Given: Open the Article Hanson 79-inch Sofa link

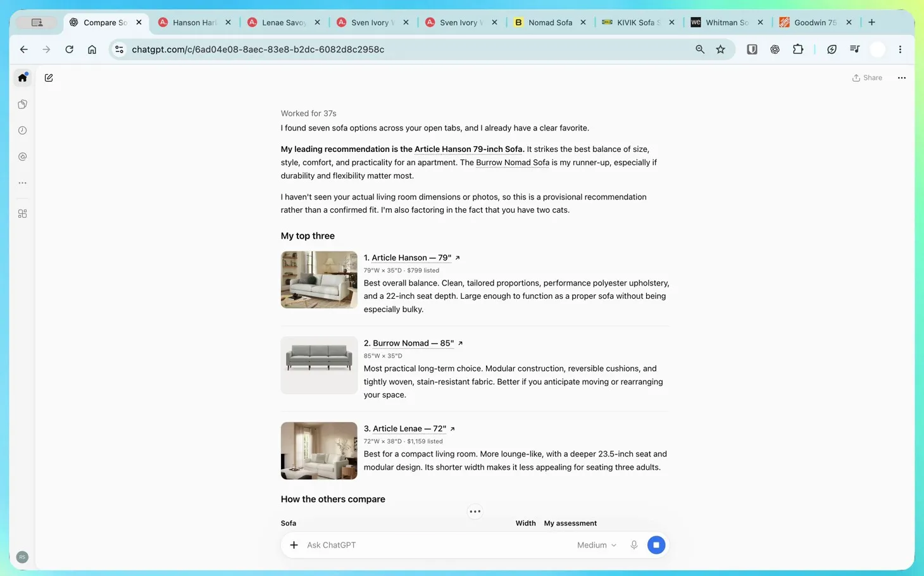Looking at the screenshot, I should point(468,149).
